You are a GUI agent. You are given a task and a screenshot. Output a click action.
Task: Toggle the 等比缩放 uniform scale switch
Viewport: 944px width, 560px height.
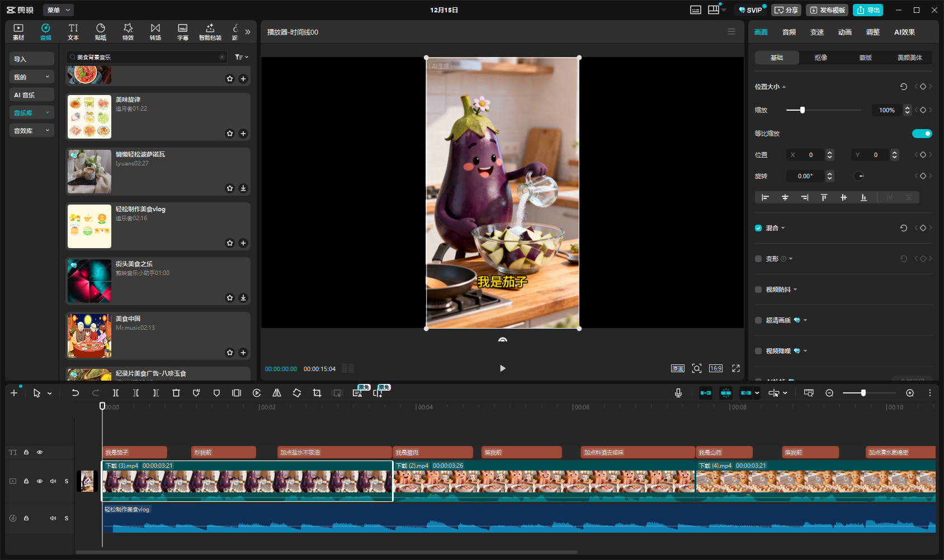pyautogui.click(x=922, y=134)
